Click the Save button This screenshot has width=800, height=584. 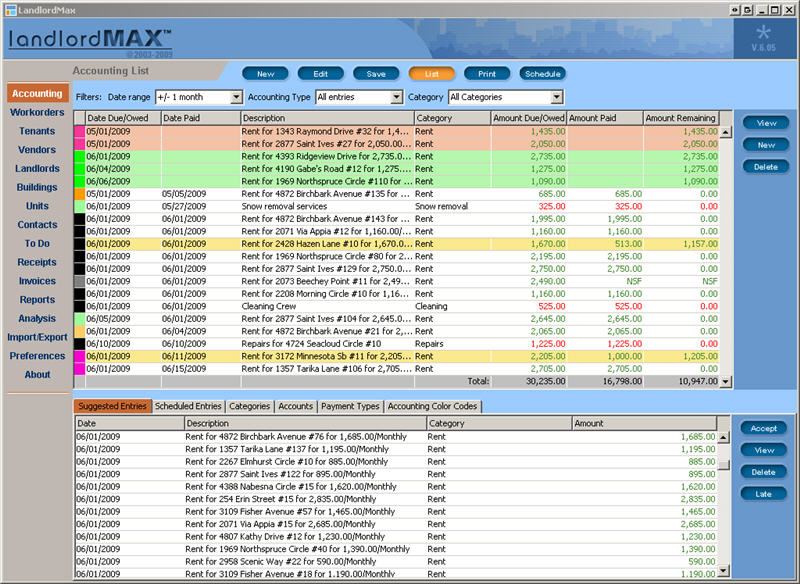(x=376, y=74)
